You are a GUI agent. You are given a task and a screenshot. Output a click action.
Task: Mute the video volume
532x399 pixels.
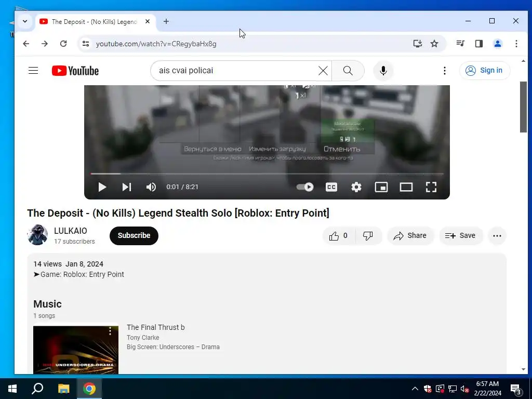(x=151, y=187)
